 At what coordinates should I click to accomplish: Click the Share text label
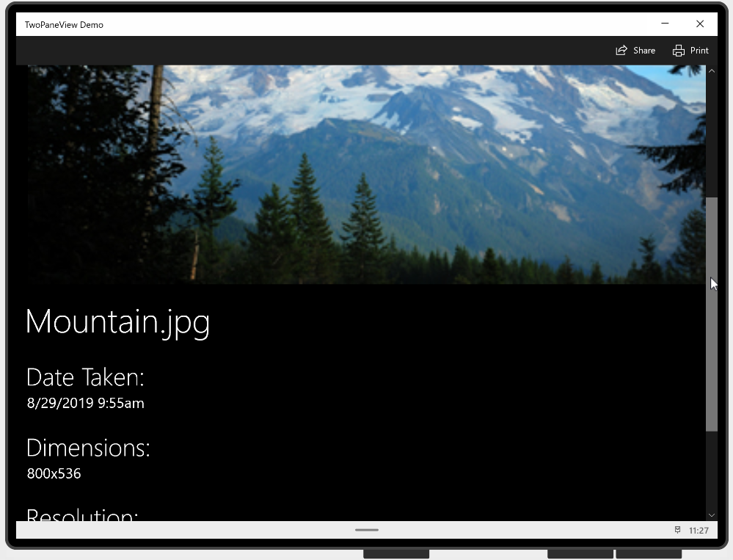point(644,51)
